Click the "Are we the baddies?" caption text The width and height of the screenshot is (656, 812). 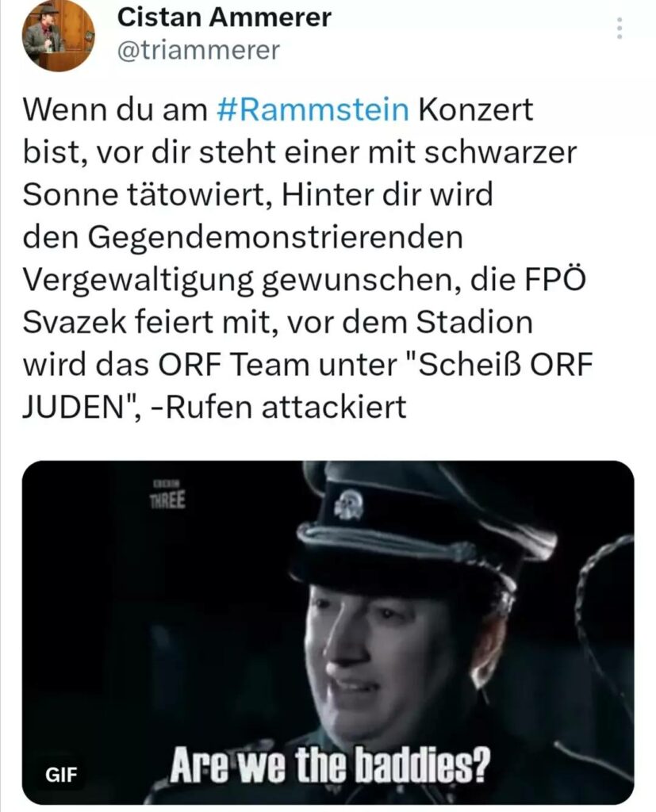coord(329,764)
